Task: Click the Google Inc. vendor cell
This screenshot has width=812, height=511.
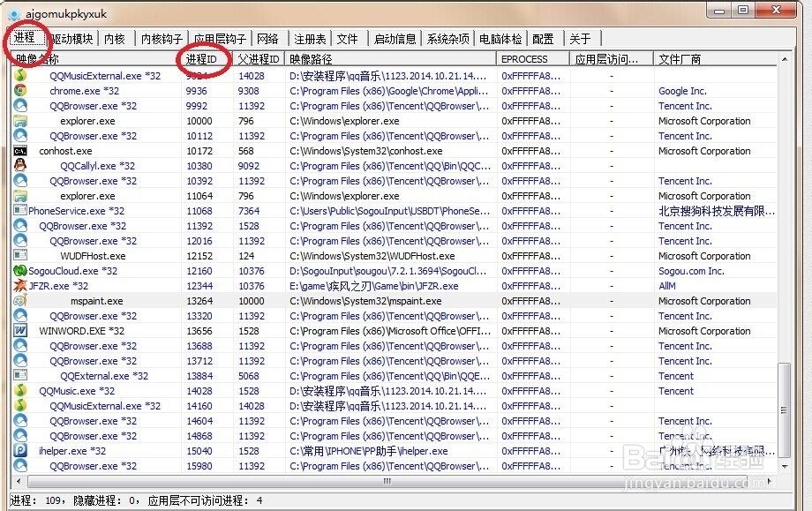Action: [x=682, y=91]
